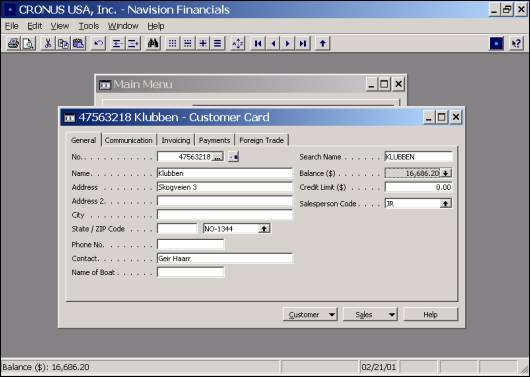Click the Help button on Customer Card
The width and height of the screenshot is (530, 377).
coord(431,314)
